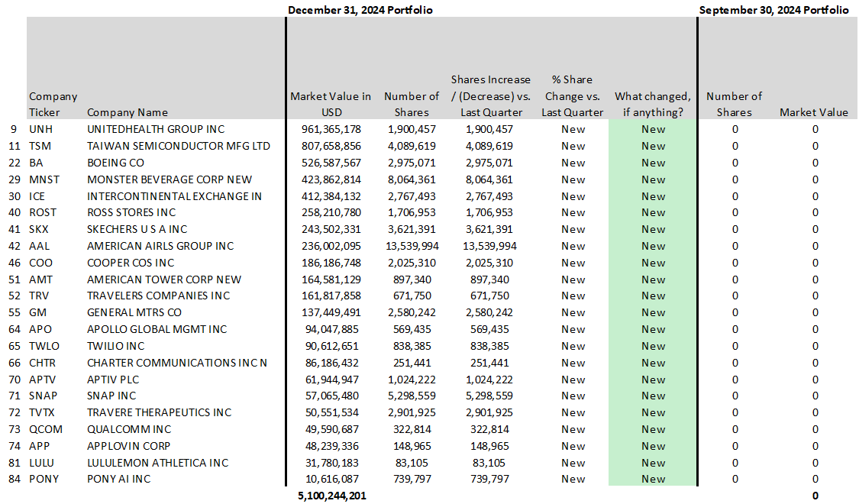Select the SNAP INC name cell
This screenshot has height=504, width=859.
pyautogui.click(x=111, y=396)
